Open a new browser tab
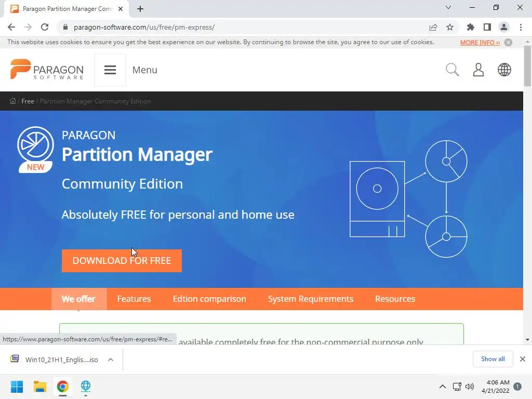This screenshot has width=532, height=399. tap(140, 9)
